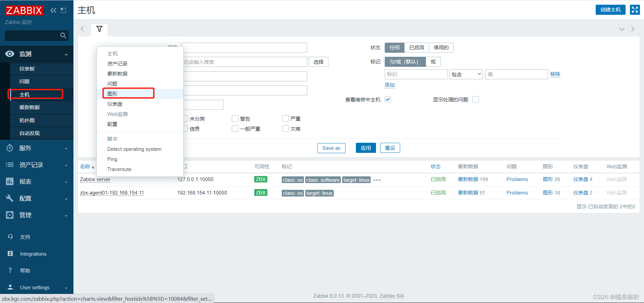Viewport: 644px width, 303px height.
Task: Click the gear icon beside 管理
Action: [10, 215]
